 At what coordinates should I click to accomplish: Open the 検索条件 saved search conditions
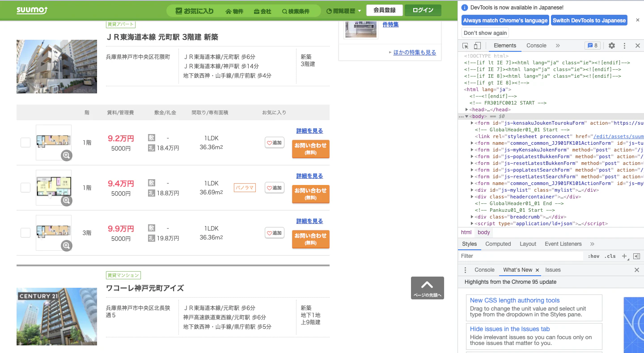point(296,11)
